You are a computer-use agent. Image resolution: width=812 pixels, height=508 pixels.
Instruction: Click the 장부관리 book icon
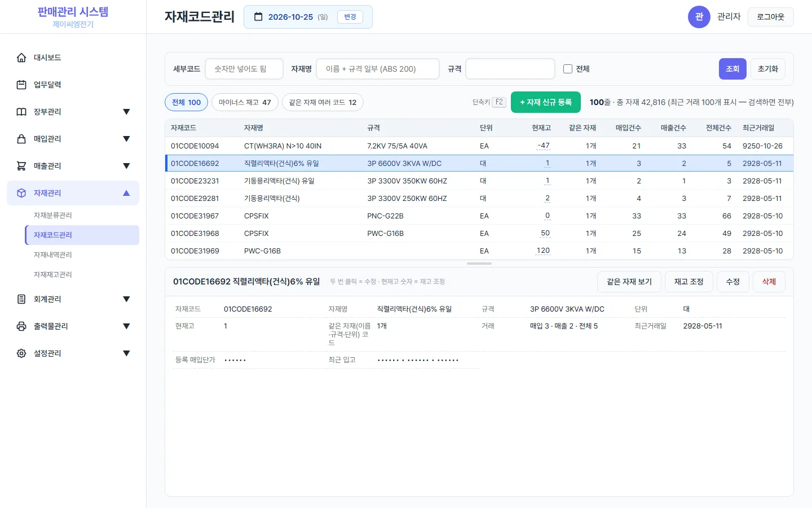[x=21, y=112]
